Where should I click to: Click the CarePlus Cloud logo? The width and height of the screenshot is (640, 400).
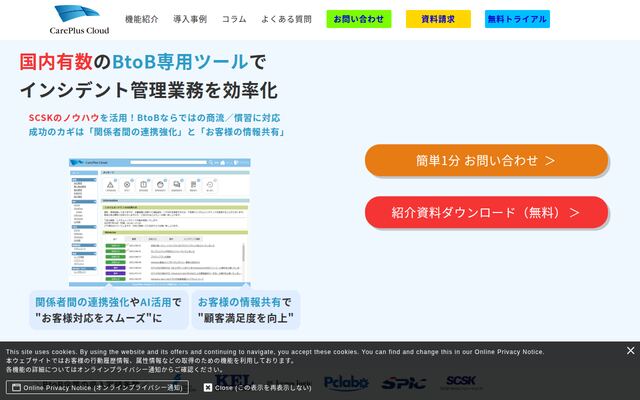pyautogui.click(x=79, y=20)
